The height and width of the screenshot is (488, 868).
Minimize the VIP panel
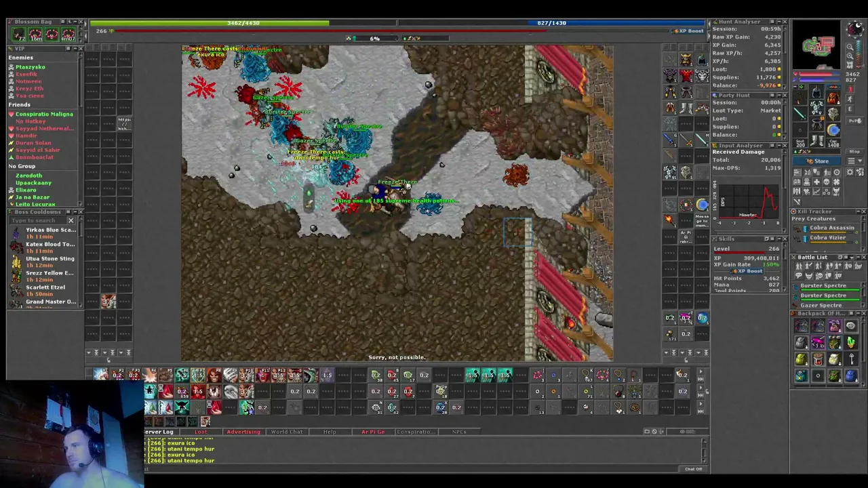pyautogui.click(x=75, y=48)
